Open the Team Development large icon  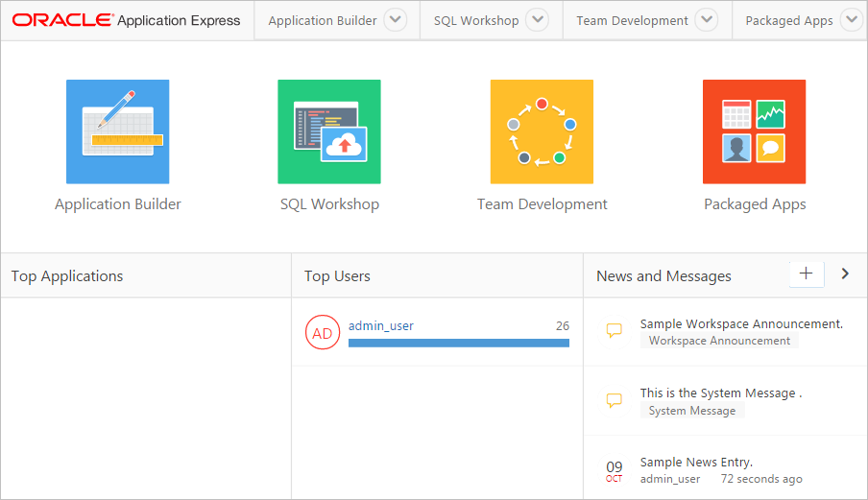pyautogui.click(x=542, y=131)
